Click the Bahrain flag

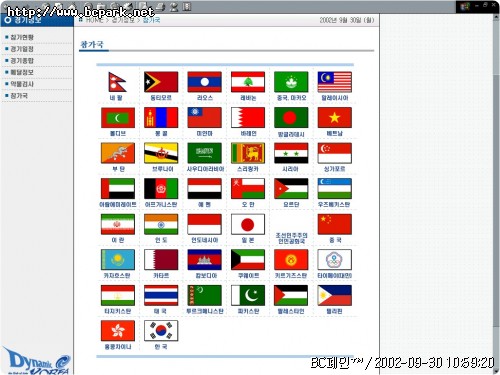(248, 118)
